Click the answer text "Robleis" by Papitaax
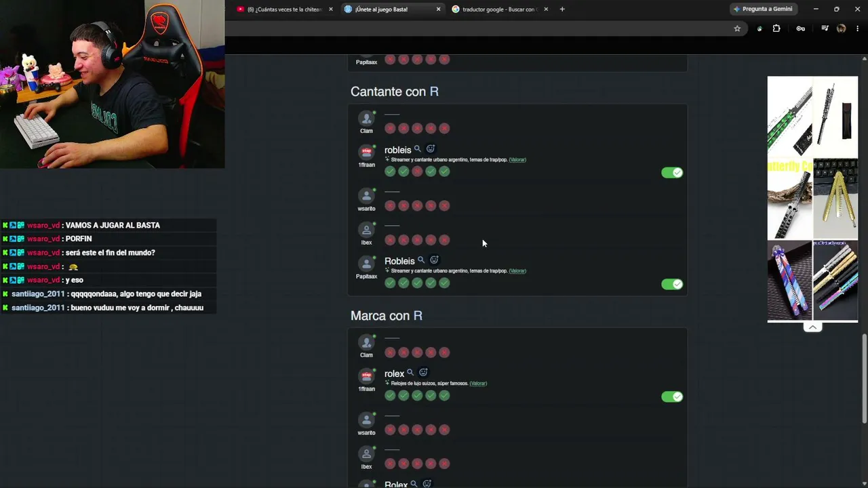 coord(399,261)
